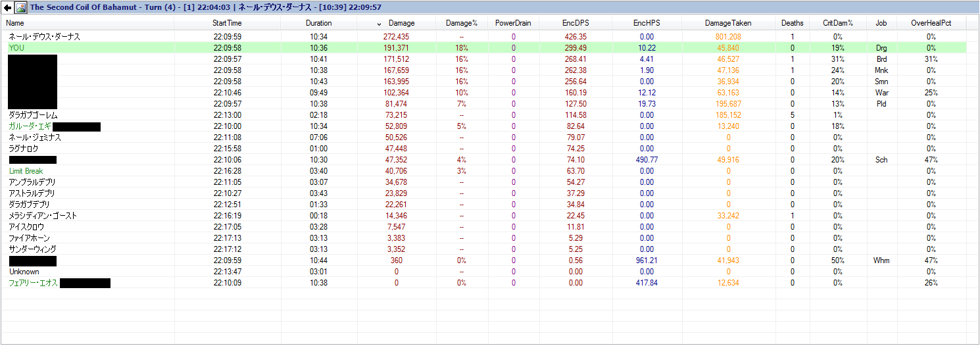
Task: Click the War job cell
Action: tap(881, 93)
